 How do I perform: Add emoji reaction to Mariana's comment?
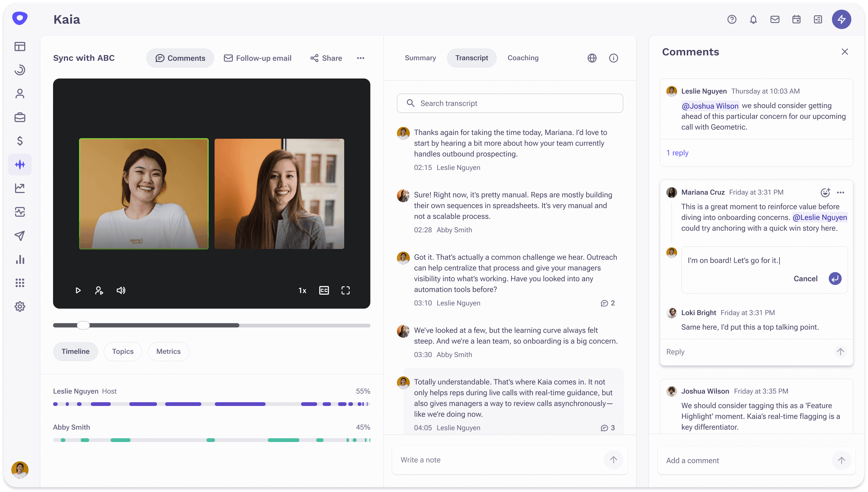825,192
